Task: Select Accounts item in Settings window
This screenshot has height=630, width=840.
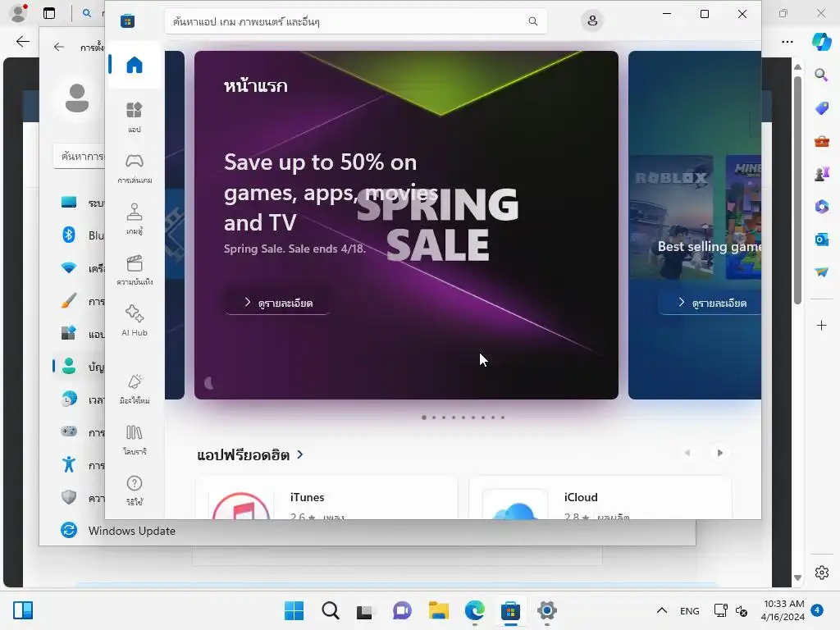Action: click(x=79, y=367)
